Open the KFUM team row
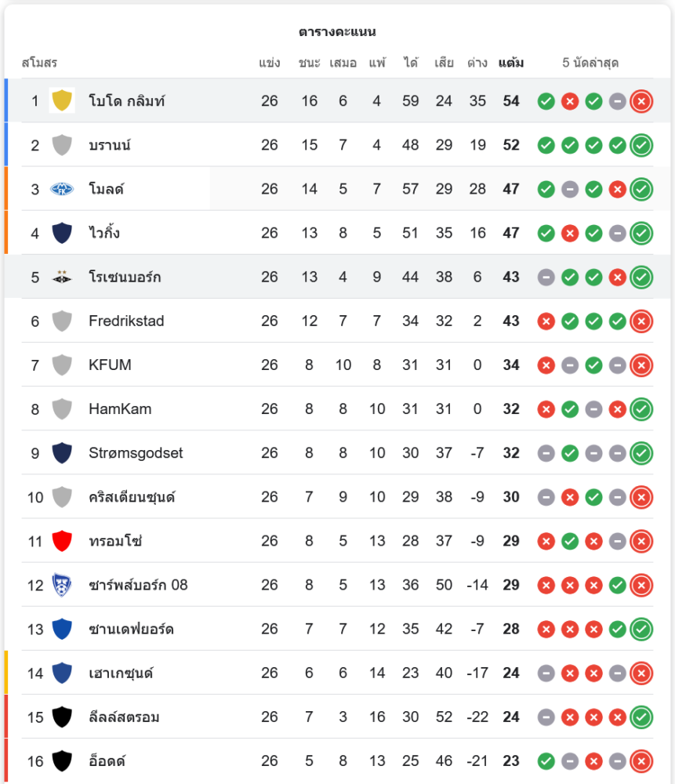 pos(337,365)
